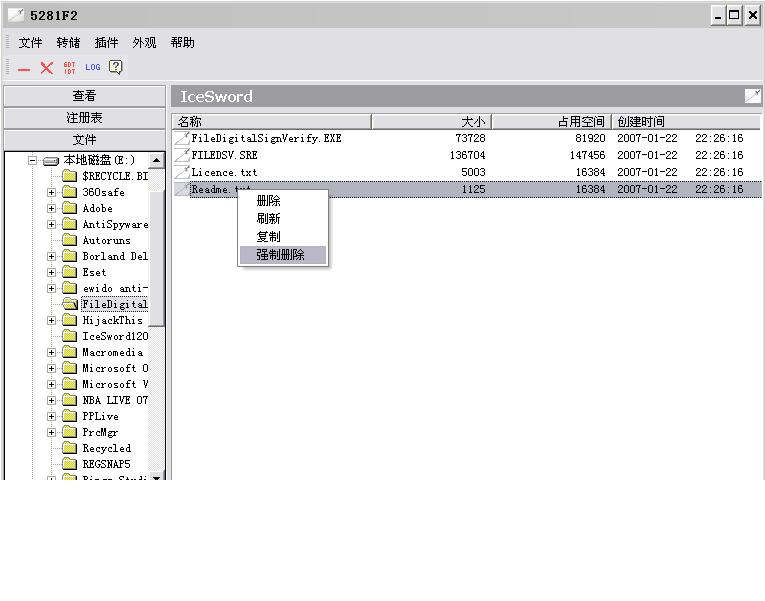Click the HijackThis folder icon
This screenshot has width=765, height=601.
point(70,320)
